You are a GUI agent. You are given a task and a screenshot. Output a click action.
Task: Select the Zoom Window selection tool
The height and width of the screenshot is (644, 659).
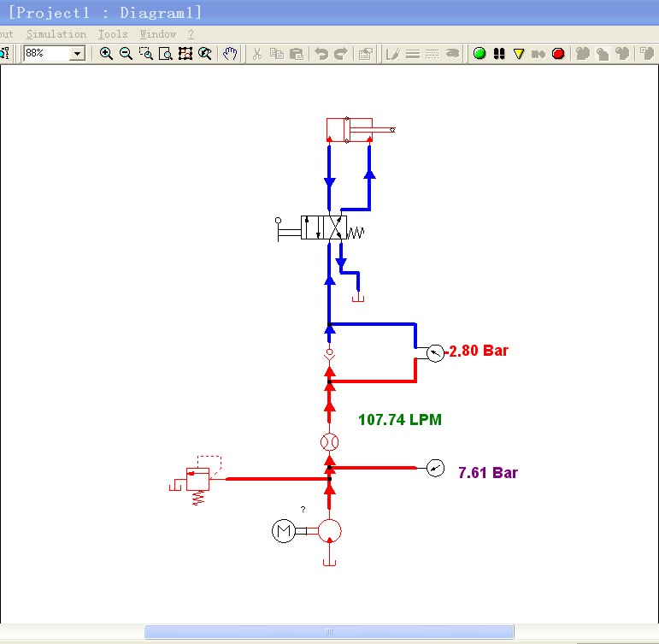146,53
